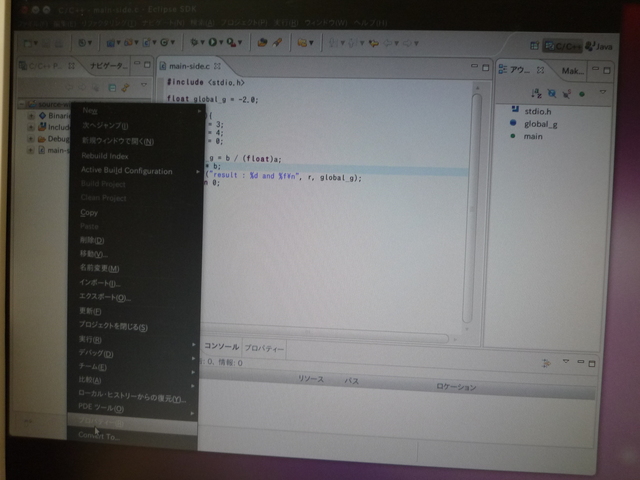Click the Run button in the toolbar
Screen dimensions: 640x480
tap(211, 43)
